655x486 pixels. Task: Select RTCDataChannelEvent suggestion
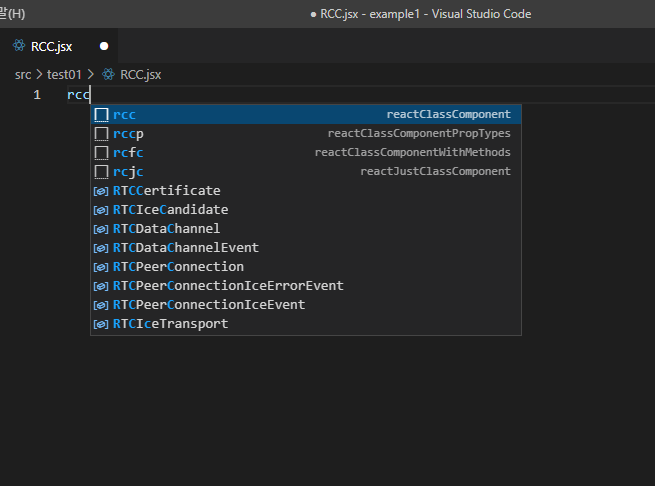point(306,248)
